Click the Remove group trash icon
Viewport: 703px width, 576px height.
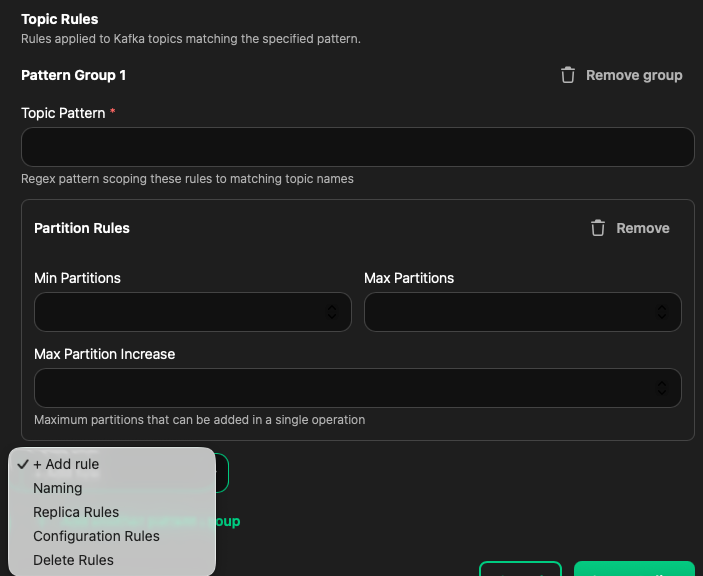[568, 75]
